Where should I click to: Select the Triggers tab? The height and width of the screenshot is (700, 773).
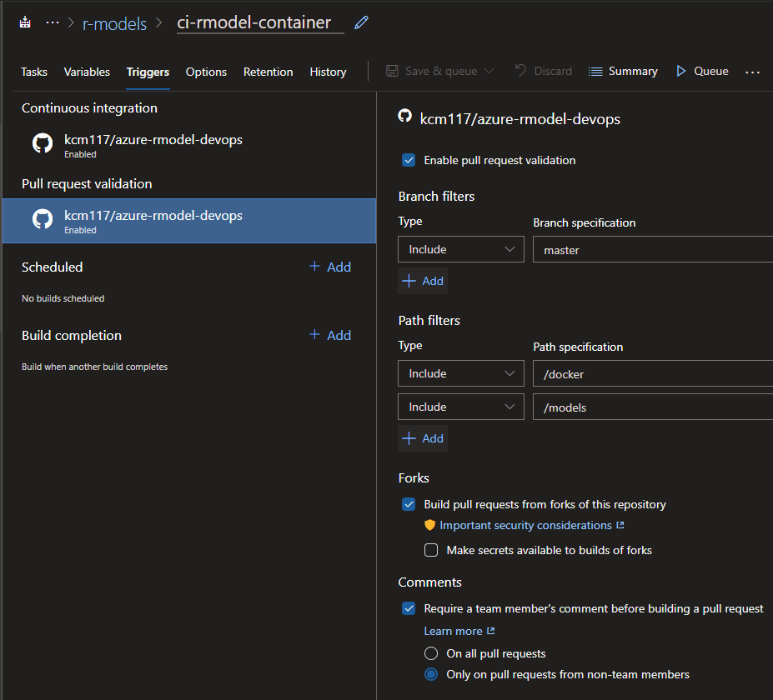[148, 72]
